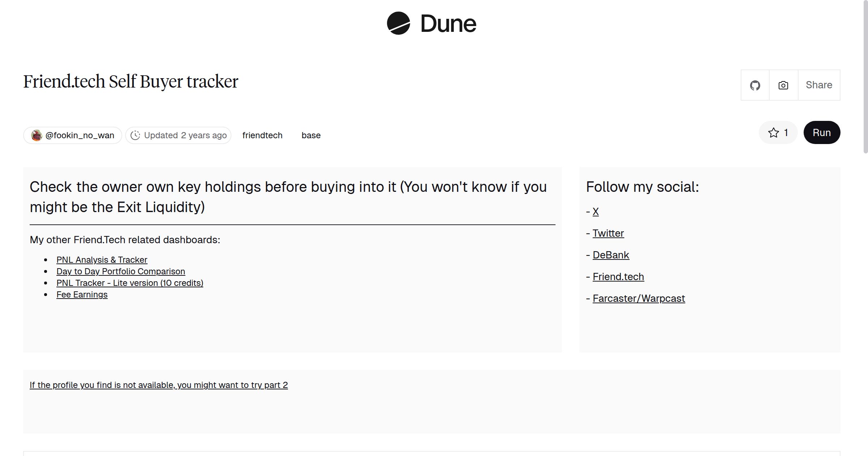
Task: Open PNL Tracker Lite version link
Action: tap(129, 283)
